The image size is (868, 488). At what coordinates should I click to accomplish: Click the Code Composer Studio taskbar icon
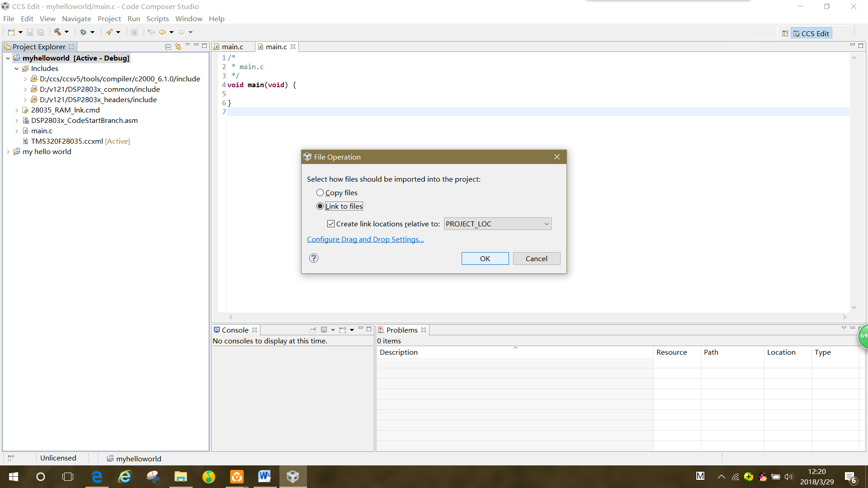(x=292, y=477)
